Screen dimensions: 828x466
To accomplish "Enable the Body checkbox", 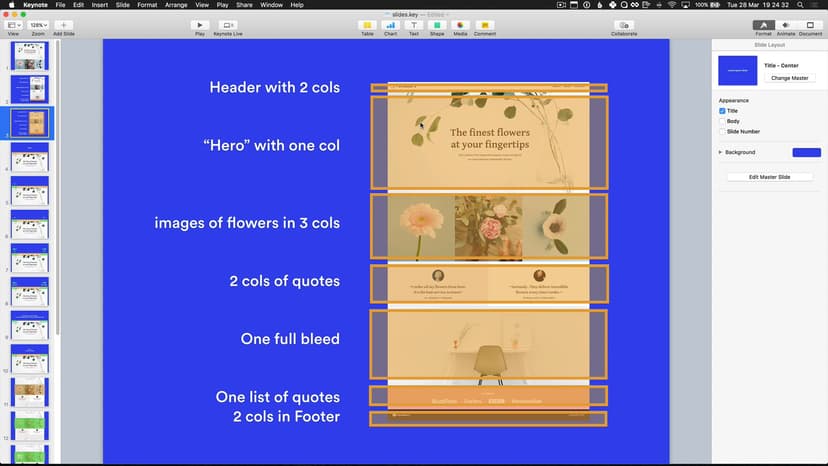I will 723,121.
